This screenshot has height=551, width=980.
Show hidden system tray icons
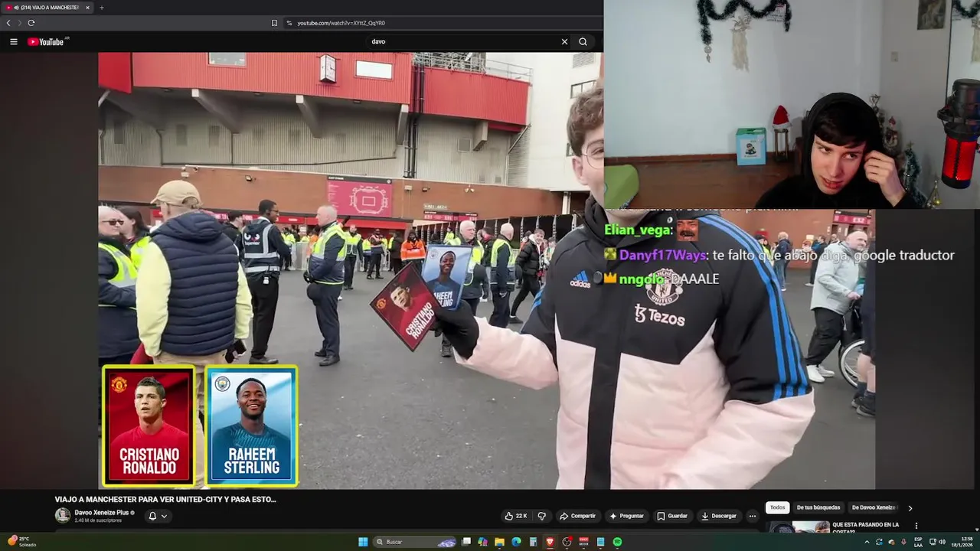[x=867, y=542]
